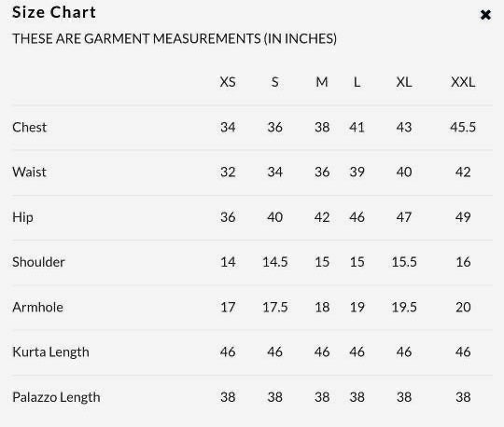Click the 17.5 armhole value for S

(274, 308)
